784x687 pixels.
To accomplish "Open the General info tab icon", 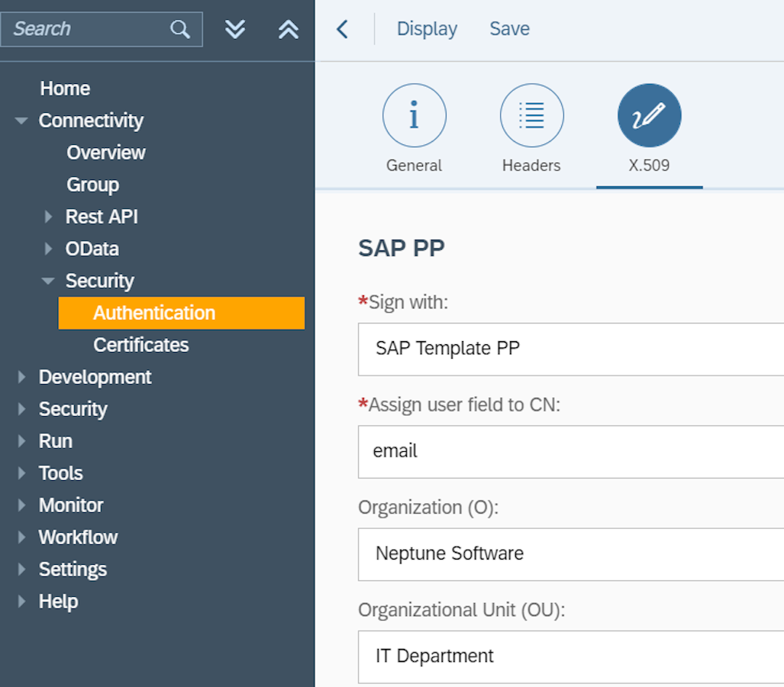I will (415, 115).
